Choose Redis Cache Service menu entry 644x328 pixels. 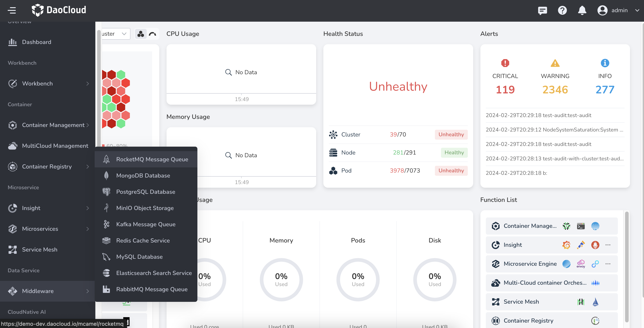point(143,240)
